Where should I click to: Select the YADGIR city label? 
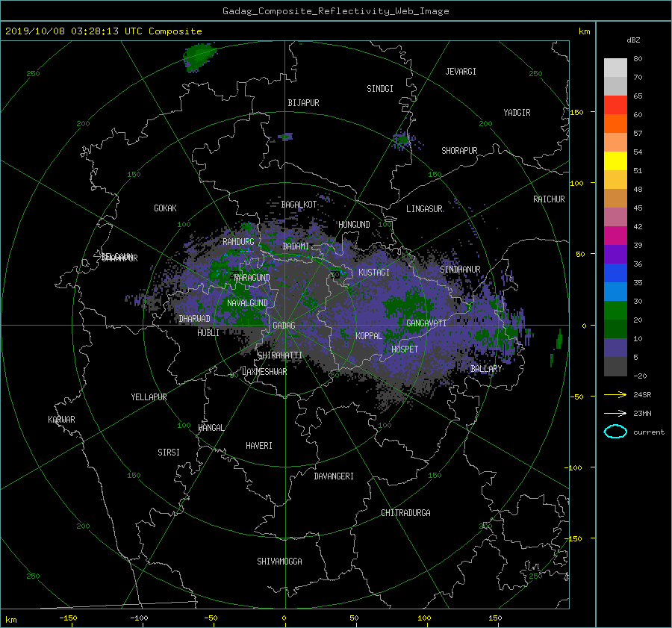click(517, 113)
